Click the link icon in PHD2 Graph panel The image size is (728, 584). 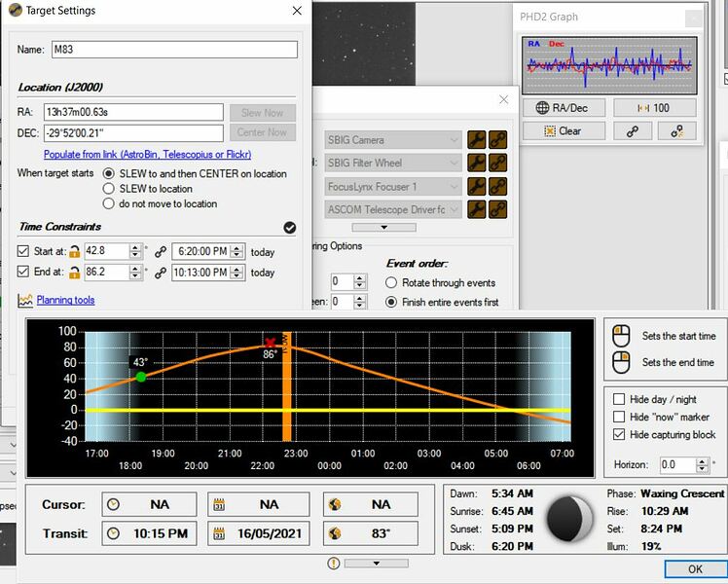point(632,131)
